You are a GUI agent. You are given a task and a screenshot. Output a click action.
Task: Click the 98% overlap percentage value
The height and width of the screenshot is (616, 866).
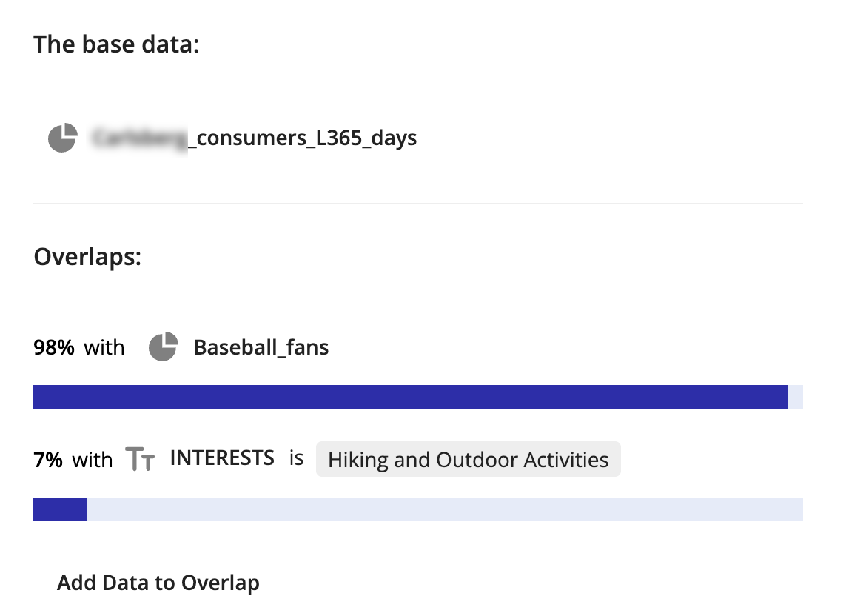[x=53, y=347]
